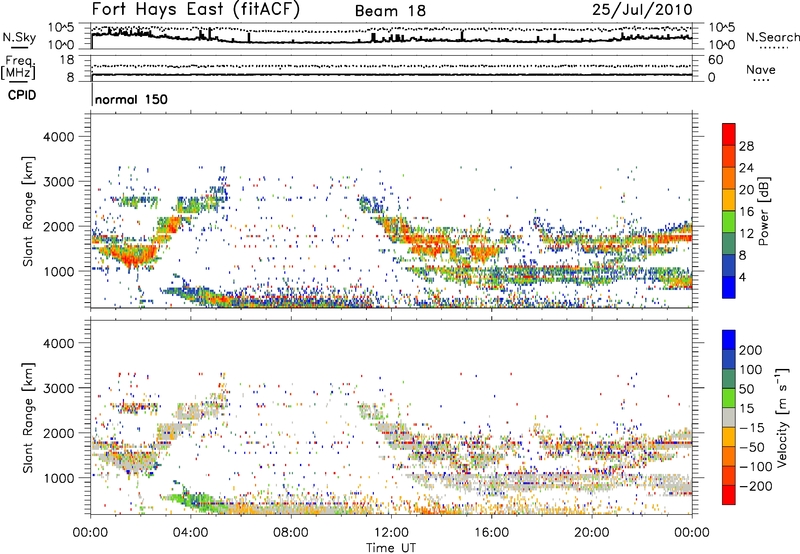Click the 08:00 time tick label
This screenshot has width=800, height=554.
[x=291, y=533]
